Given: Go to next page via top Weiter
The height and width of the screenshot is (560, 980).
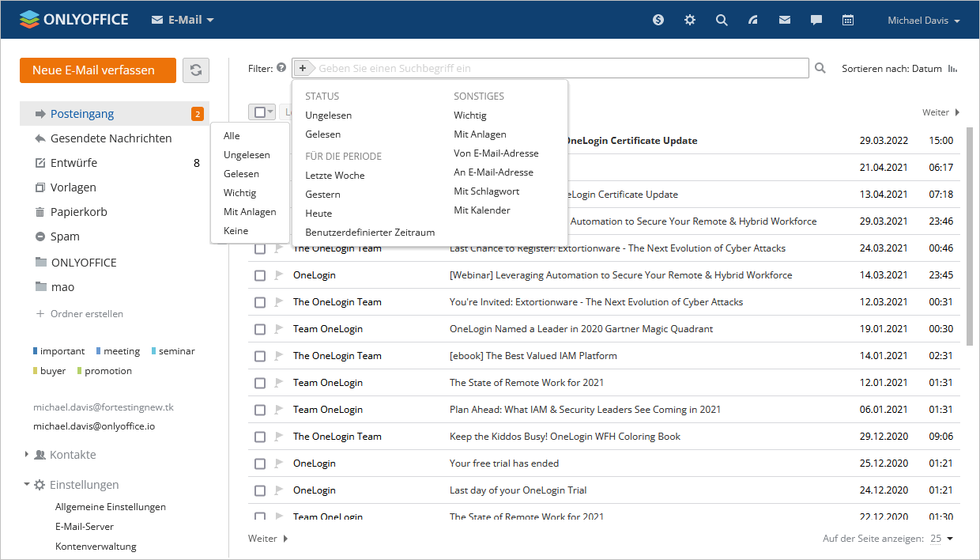Looking at the screenshot, I should (x=940, y=112).
